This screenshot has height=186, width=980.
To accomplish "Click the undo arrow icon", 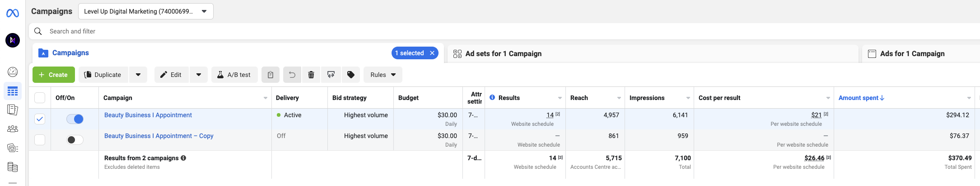I will pyautogui.click(x=292, y=75).
